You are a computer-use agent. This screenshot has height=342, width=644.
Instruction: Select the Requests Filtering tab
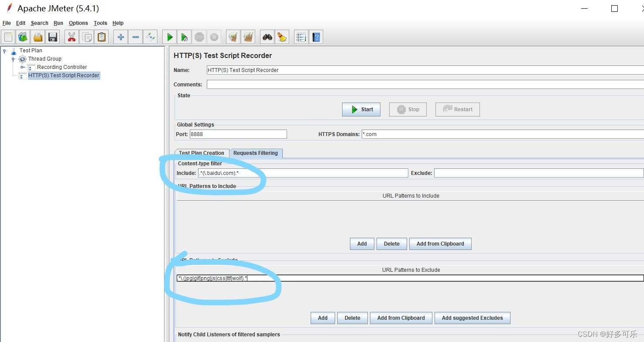point(256,153)
